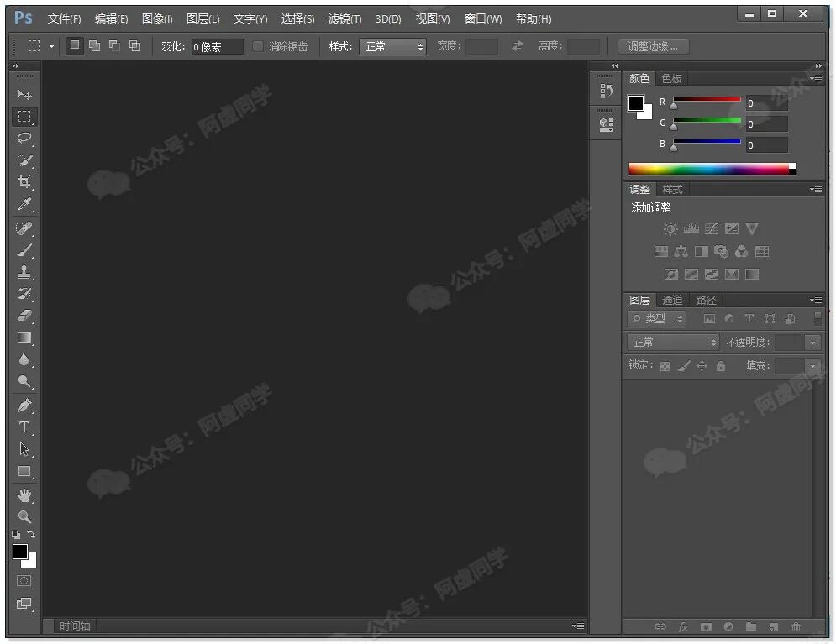Delete layer with trash button
Viewport: 836px width, 644px height.
tap(796, 627)
